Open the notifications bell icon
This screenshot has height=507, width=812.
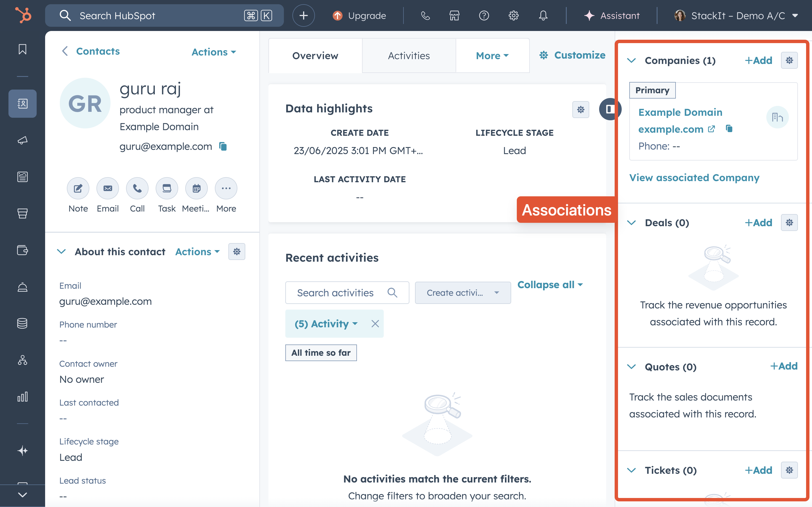click(543, 15)
